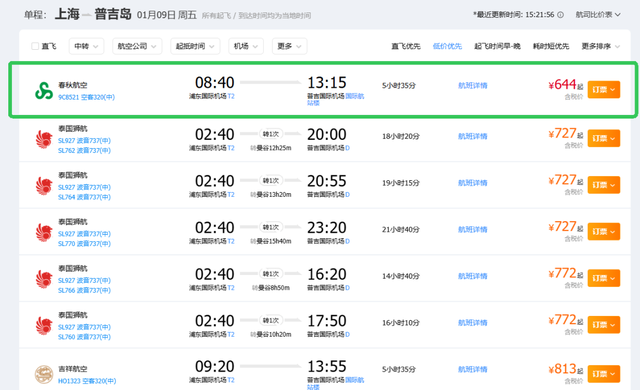
Task: Click the 19小时15分 duration text
Action: pyautogui.click(x=400, y=183)
